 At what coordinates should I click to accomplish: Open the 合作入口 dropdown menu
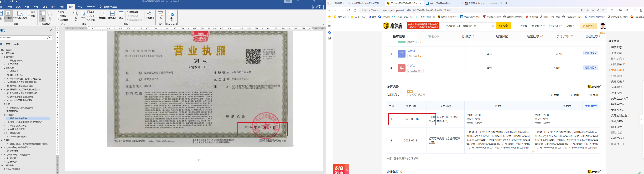(x=555, y=26)
